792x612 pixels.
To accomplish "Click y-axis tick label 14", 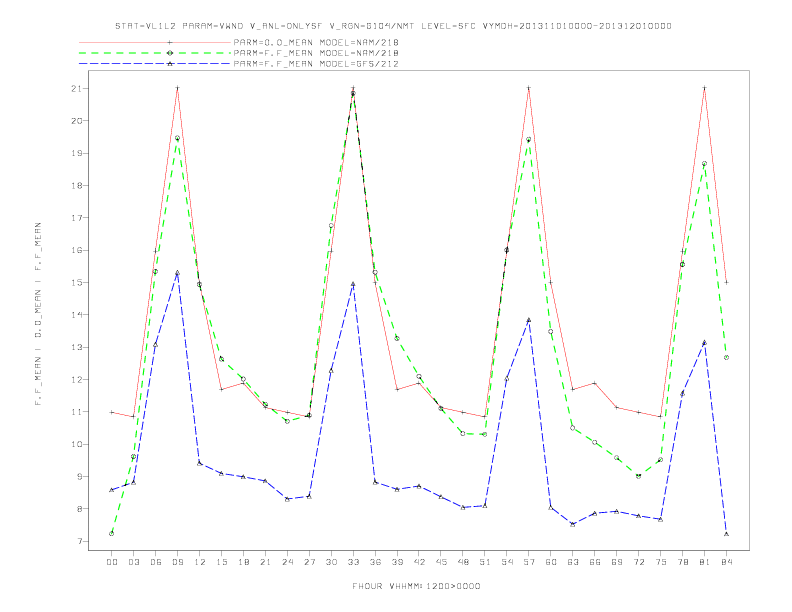I will click(x=77, y=315).
